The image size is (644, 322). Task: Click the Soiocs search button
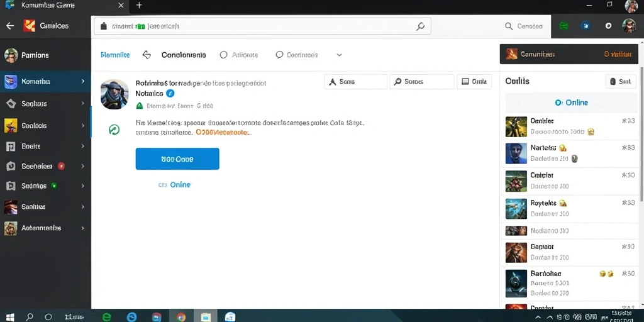tap(422, 82)
